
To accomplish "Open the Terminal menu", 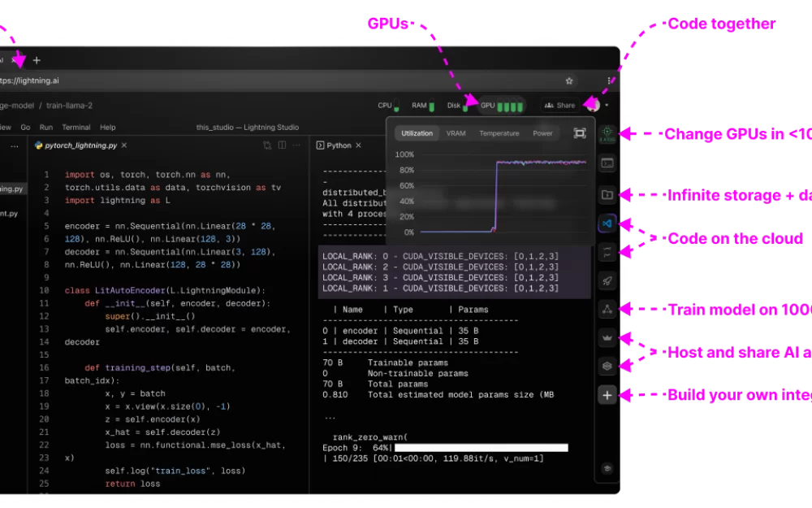I will pyautogui.click(x=76, y=128).
